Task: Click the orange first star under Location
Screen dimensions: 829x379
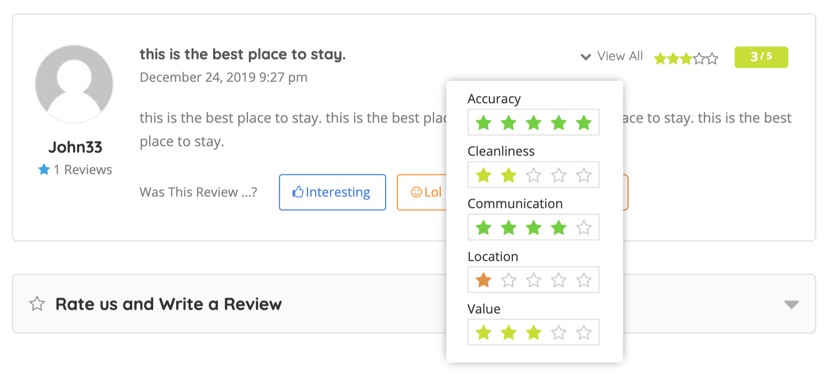Action: pos(483,280)
